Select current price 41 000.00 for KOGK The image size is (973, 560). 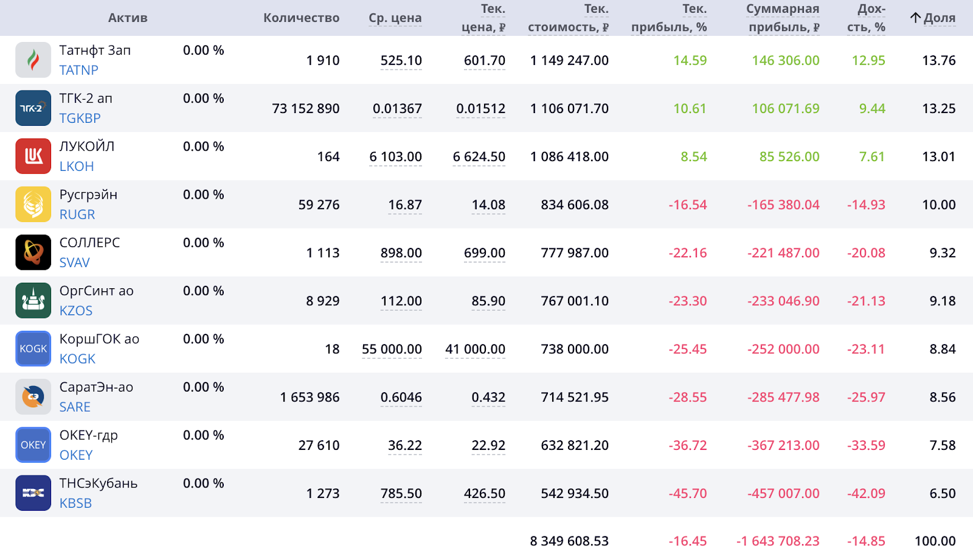point(476,350)
